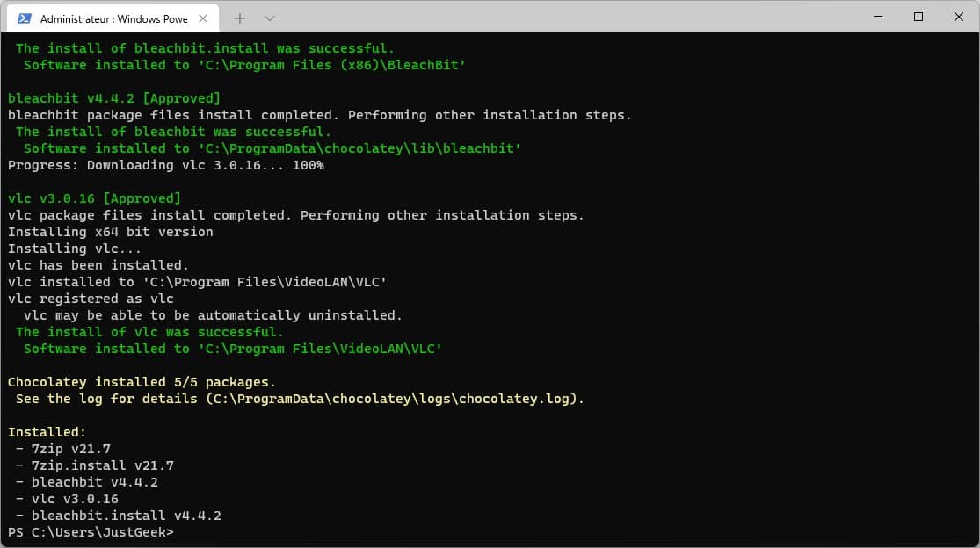980x548 pixels.
Task: Click the 'chocolatey\lib\bleachbit' install path line
Action: (272, 149)
